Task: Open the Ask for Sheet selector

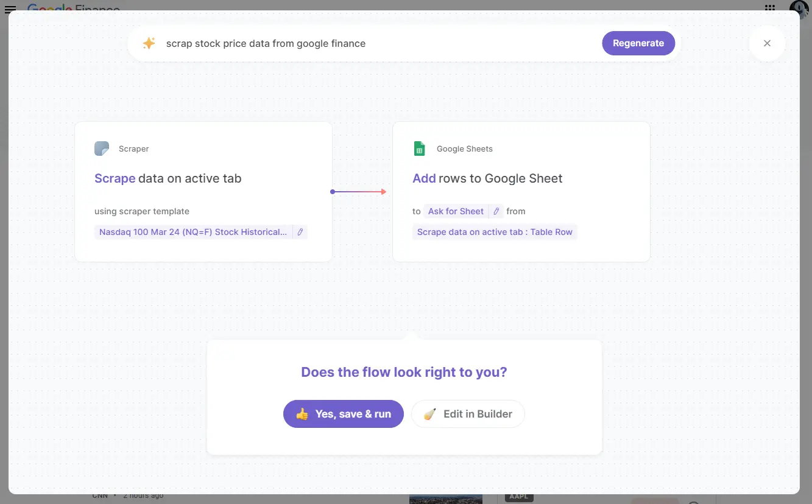Action: [456, 211]
